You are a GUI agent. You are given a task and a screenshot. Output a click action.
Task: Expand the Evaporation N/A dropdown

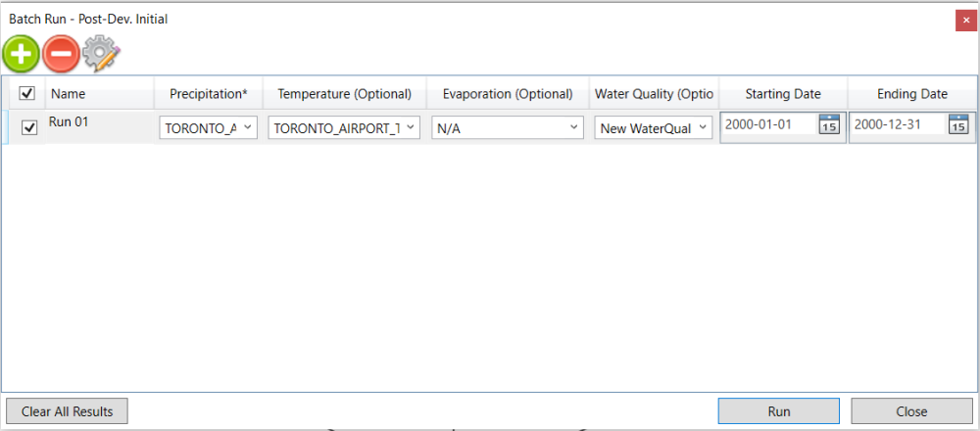click(x=573, y=127)
